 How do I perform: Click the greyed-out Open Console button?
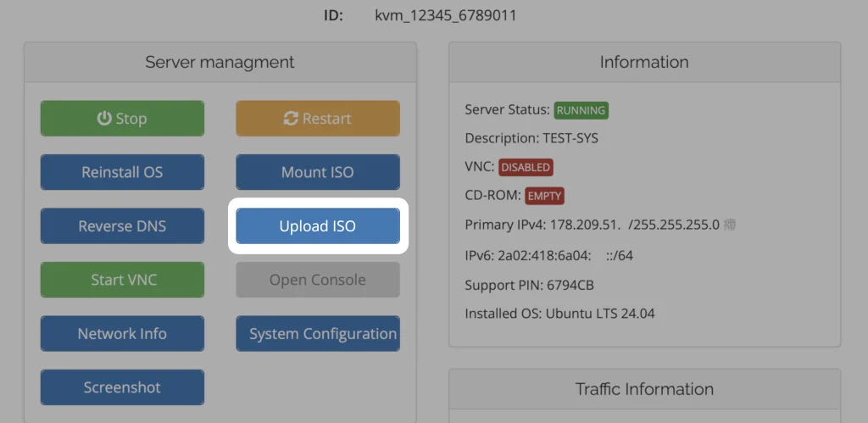317,280
